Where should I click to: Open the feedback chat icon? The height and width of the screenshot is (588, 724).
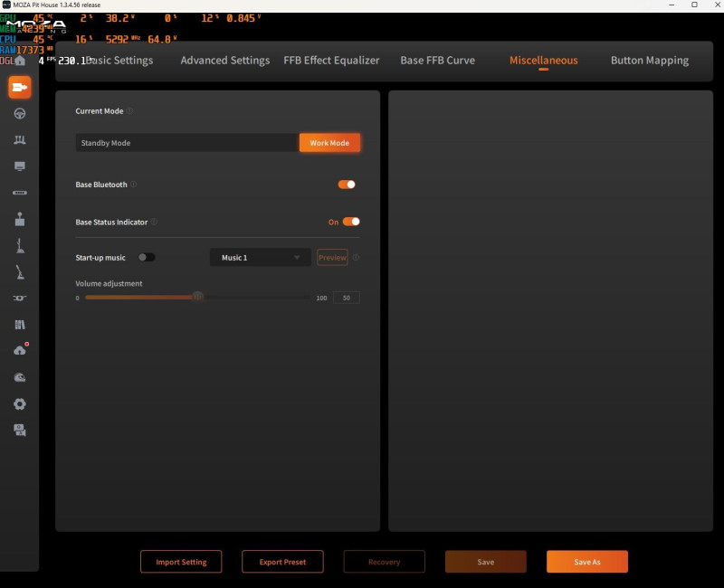click(20, 431)
